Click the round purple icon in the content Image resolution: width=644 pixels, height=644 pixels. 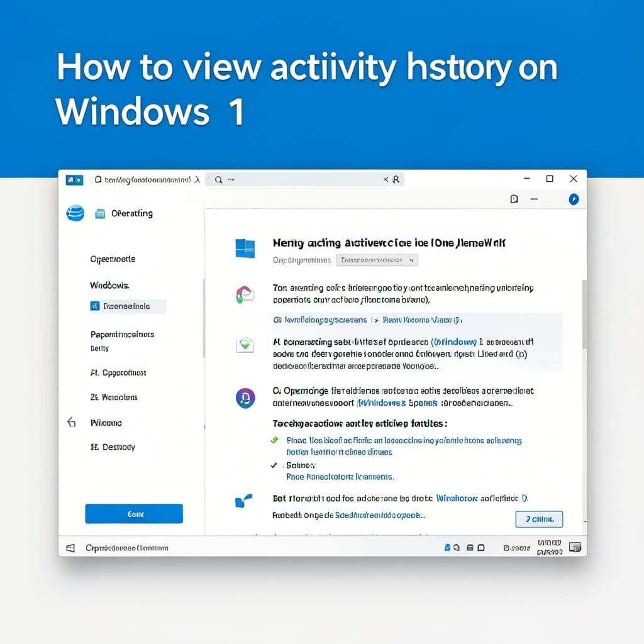[x=245, y=398]
